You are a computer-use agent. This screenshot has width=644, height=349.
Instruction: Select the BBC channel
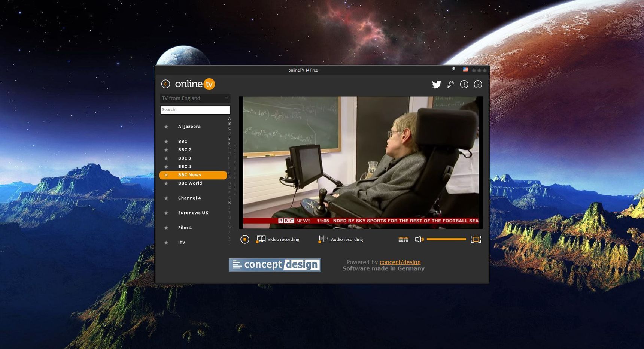183,141
